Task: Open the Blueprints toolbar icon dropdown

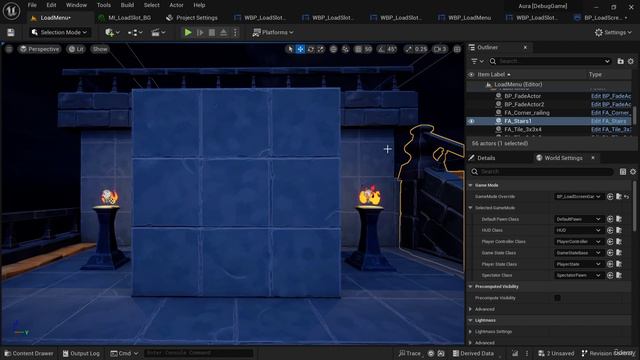Action: pos(136,32)
